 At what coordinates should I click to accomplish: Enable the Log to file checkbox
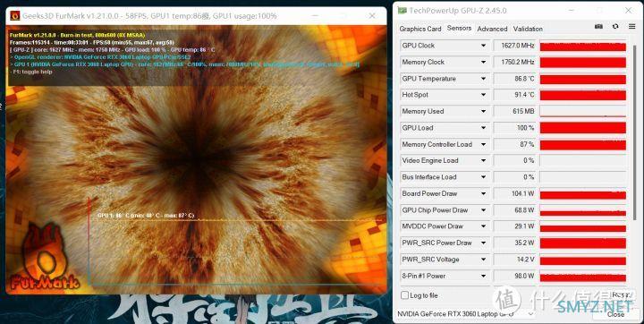coord(404,295)
